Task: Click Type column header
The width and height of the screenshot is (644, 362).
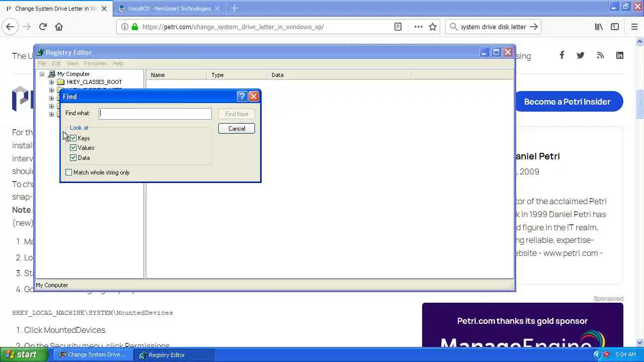Action: 237,75
